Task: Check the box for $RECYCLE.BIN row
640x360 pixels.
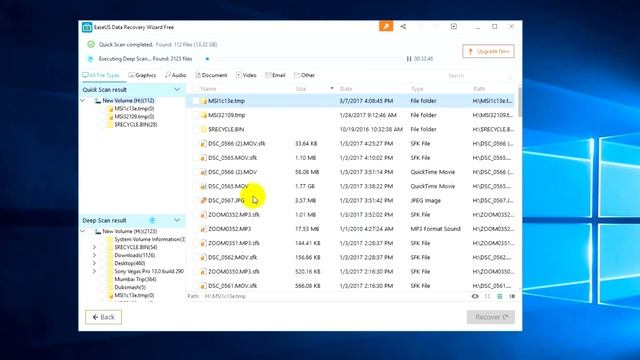Action: click(x=196, y=129)
